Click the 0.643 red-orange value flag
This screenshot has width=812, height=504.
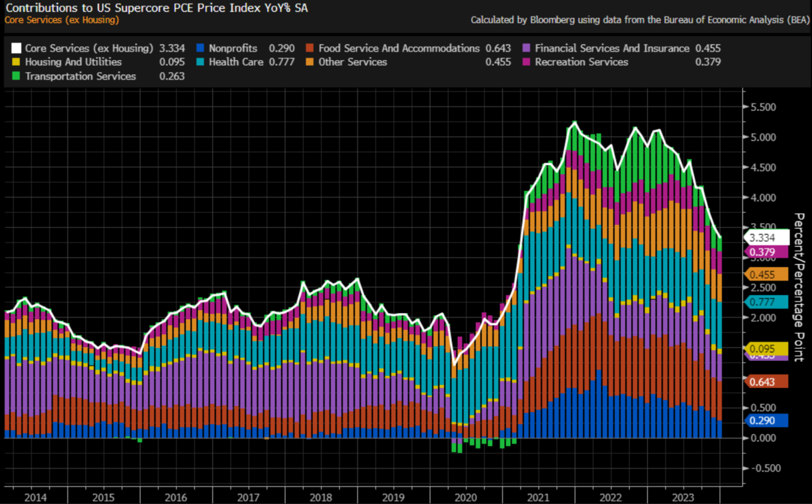point(766,382)
